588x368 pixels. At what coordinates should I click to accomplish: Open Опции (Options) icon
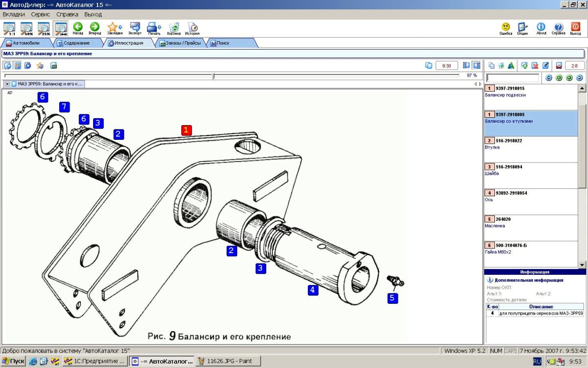click(522, 28)
